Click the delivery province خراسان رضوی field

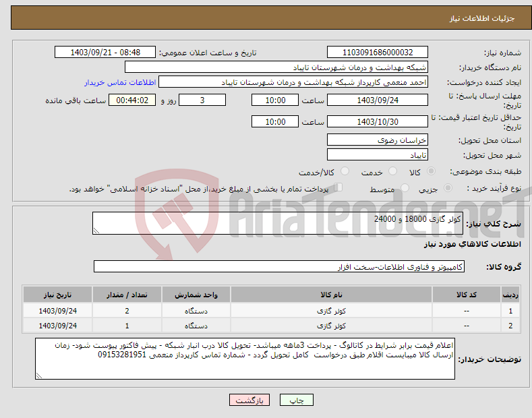pos(378,140)
